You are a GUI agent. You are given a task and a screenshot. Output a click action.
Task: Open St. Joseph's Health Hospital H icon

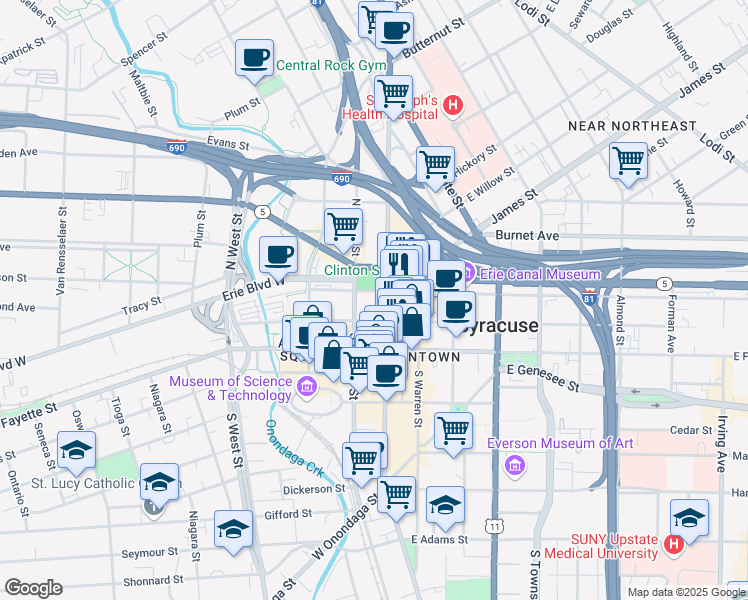click(453, 105)
